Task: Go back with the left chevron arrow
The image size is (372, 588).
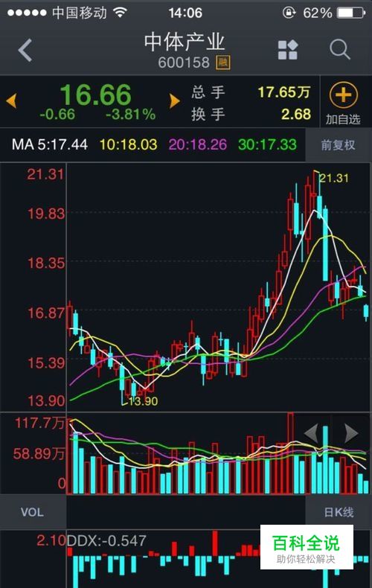Action: (x=25, y=51)
